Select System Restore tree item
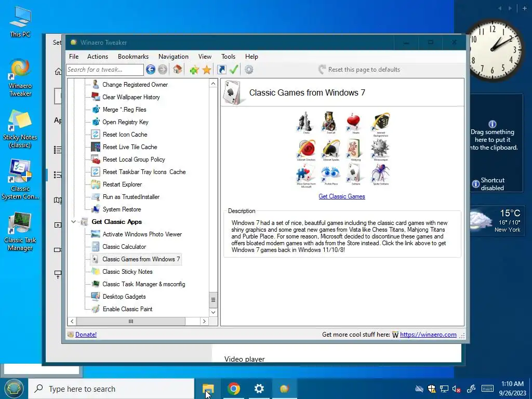532x399 pixels. coord(122,209)
